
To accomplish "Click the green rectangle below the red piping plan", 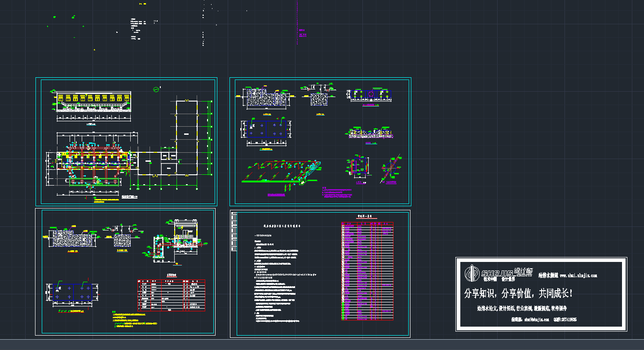I will tap(94, 181).
